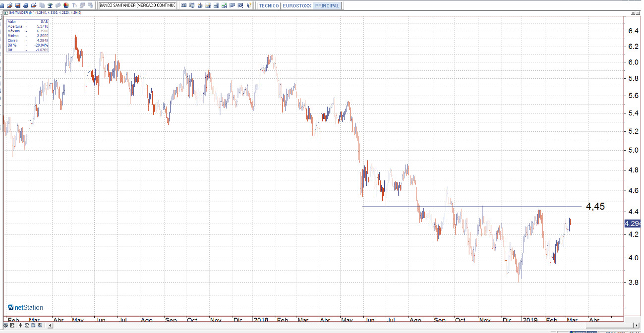Click the BANCO SANTANDER symbol input field
The width and height of the screenshot is (644, 333).
point(137,5)
